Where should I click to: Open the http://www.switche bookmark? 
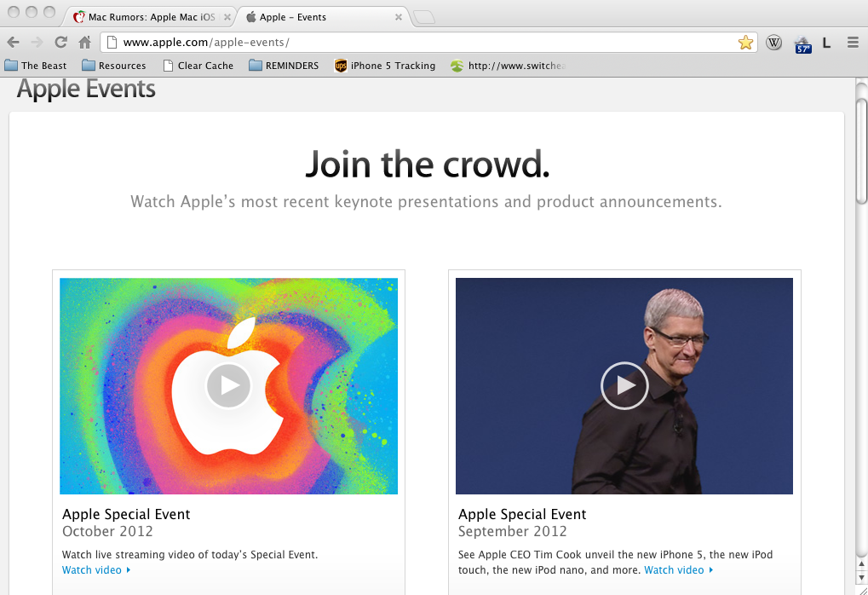(x=509, y=66)
